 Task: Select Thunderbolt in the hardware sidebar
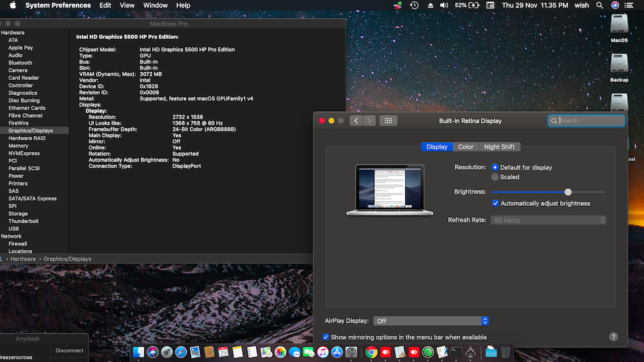[x=23, y=221]
